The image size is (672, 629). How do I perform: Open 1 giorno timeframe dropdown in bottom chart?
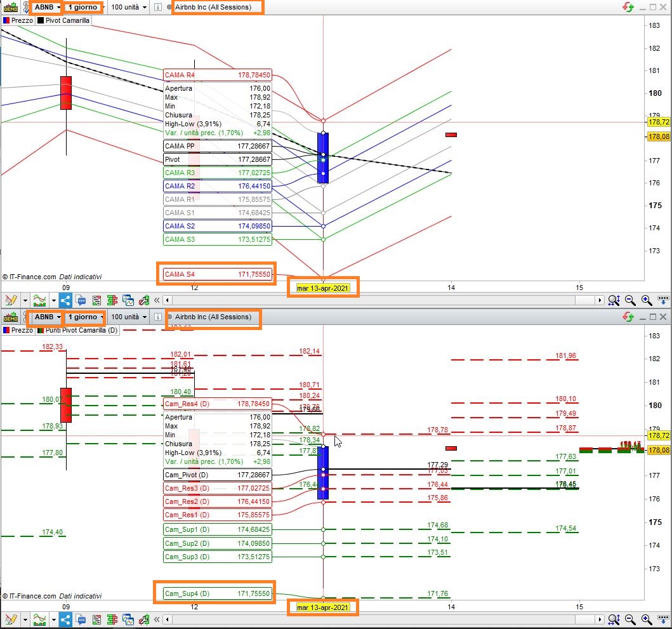(x=84, y=317)
